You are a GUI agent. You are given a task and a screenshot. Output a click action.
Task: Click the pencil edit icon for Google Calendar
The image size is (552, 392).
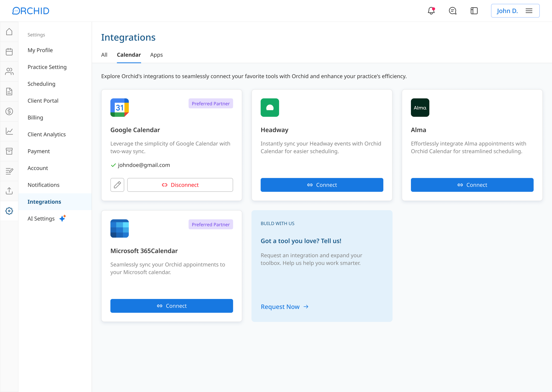[x=117, y=185]
